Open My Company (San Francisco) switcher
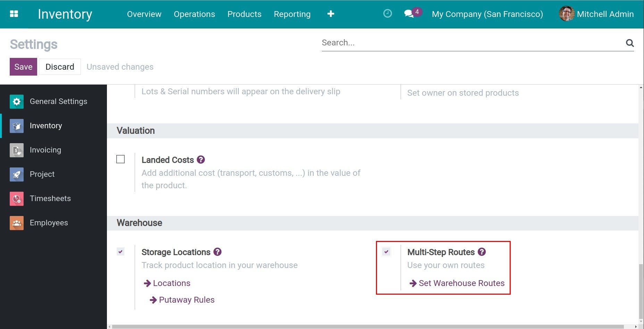 (x=487, y=14)
